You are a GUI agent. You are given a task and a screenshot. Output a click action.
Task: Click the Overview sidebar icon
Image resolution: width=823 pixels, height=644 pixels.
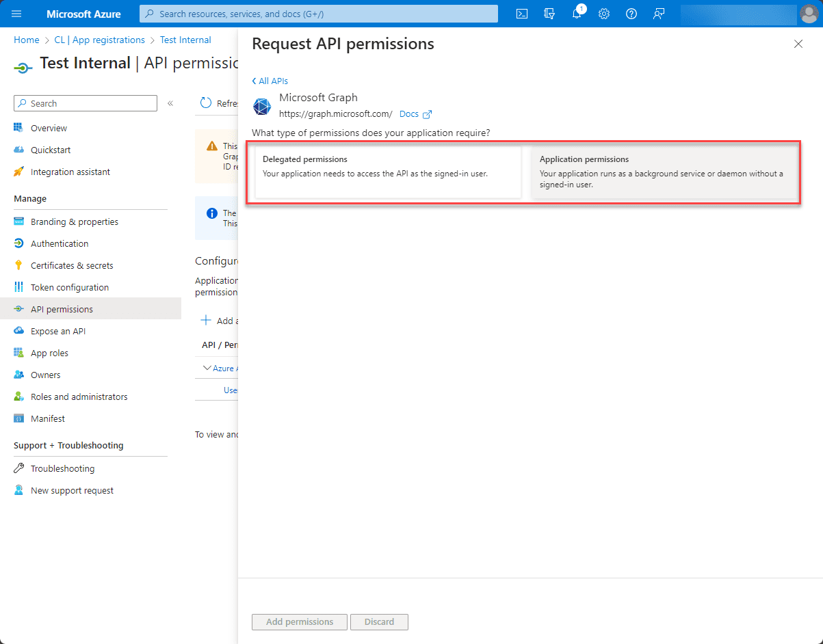tap(18, 128)
